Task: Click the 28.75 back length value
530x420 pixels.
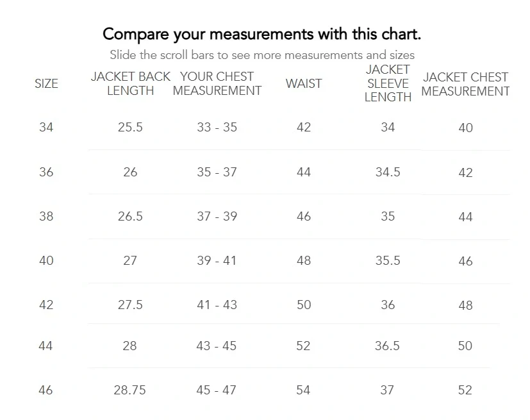Action: [x=130, y=390]
